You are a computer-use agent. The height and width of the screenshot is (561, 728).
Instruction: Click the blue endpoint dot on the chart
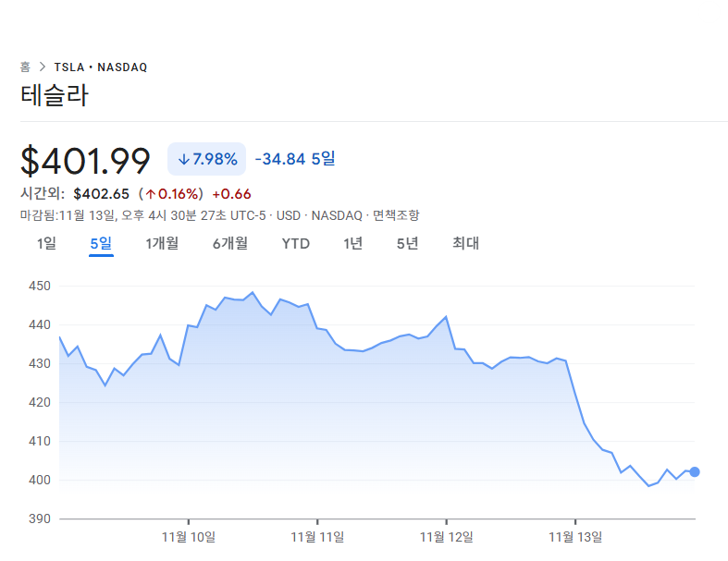coord(695,471)
